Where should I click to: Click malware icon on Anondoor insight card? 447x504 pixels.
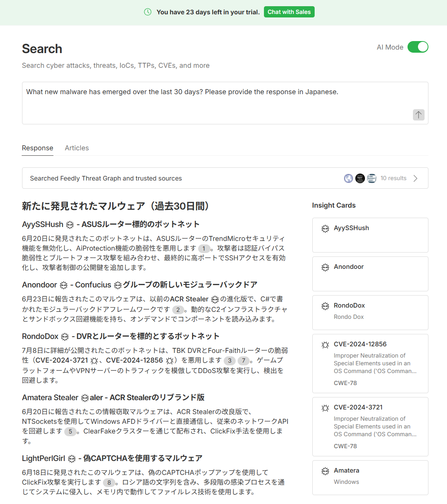click(325, 267)
